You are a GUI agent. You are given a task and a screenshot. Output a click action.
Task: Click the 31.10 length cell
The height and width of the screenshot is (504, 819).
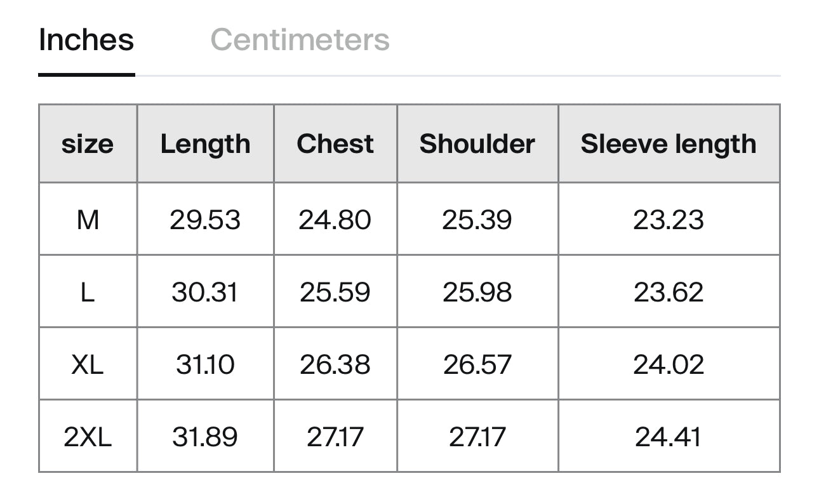click(x=205, y=364)
